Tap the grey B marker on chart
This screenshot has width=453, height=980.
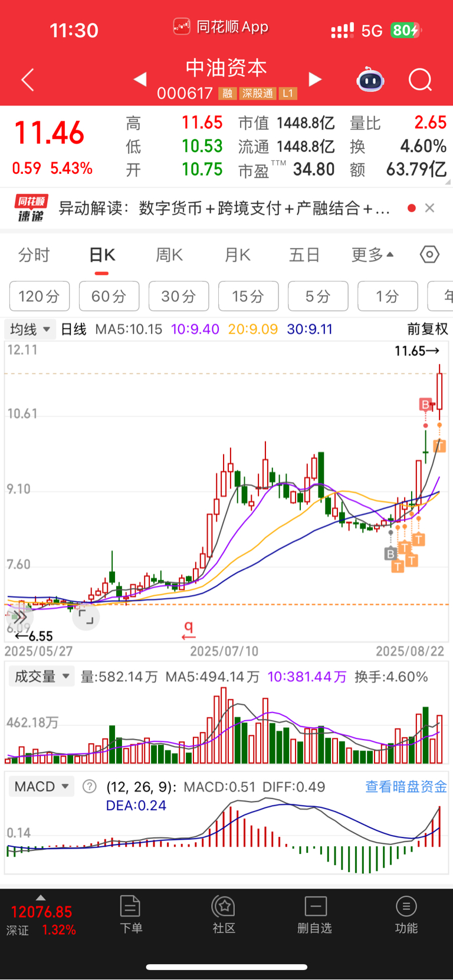[x=390, y=554]
